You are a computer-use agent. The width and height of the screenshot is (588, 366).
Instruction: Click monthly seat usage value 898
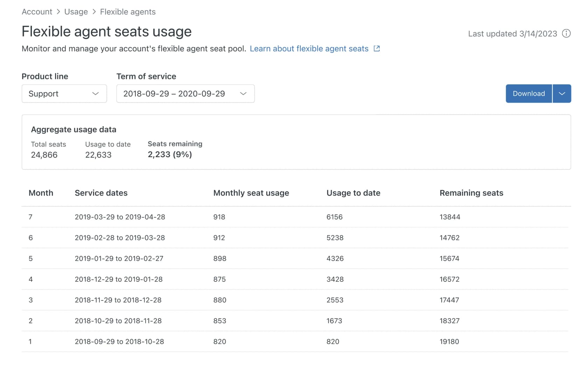tap(220, 259)
